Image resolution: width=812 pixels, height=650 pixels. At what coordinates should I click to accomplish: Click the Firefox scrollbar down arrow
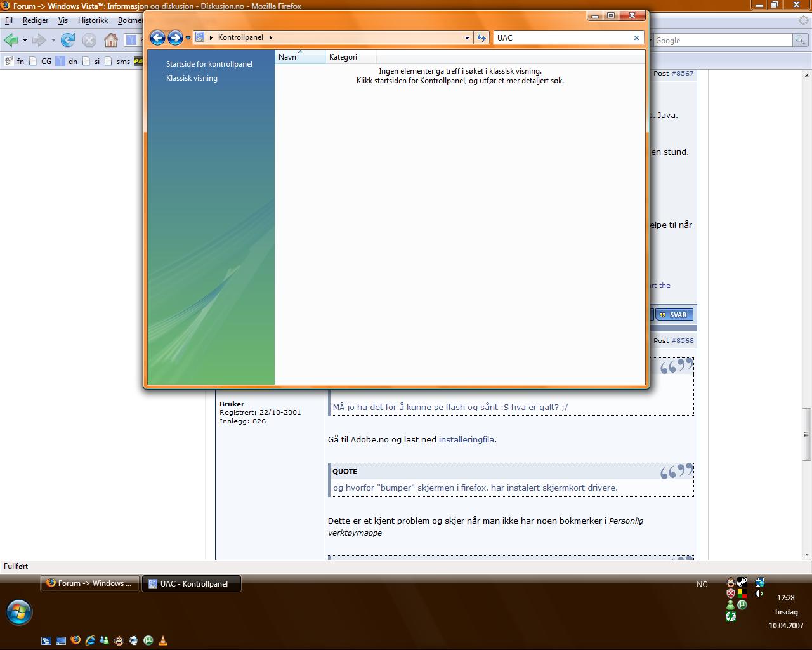806,554
